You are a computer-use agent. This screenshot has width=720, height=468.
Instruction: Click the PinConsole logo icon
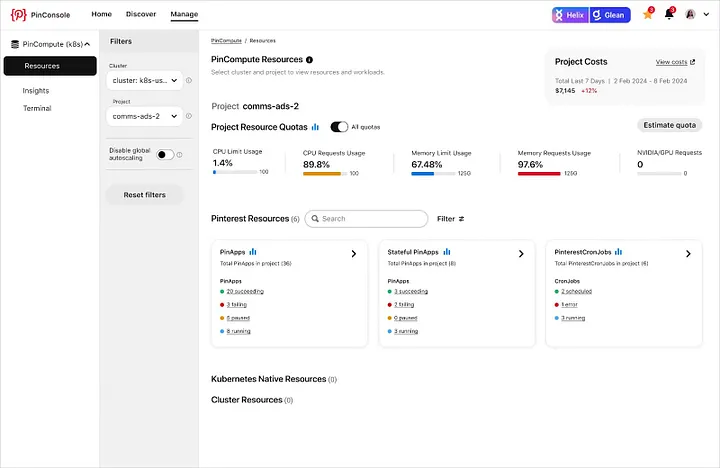click(x=18, y=15)
